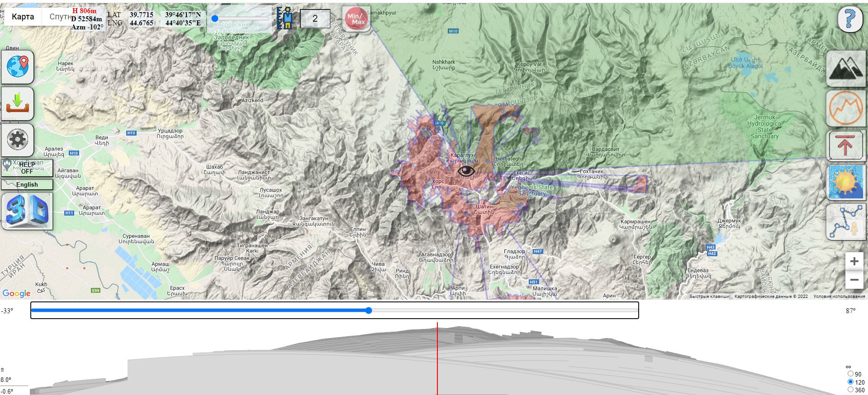Click Картографические данные © 2022 attribution
868x395 pixels.
coord(771,296)
